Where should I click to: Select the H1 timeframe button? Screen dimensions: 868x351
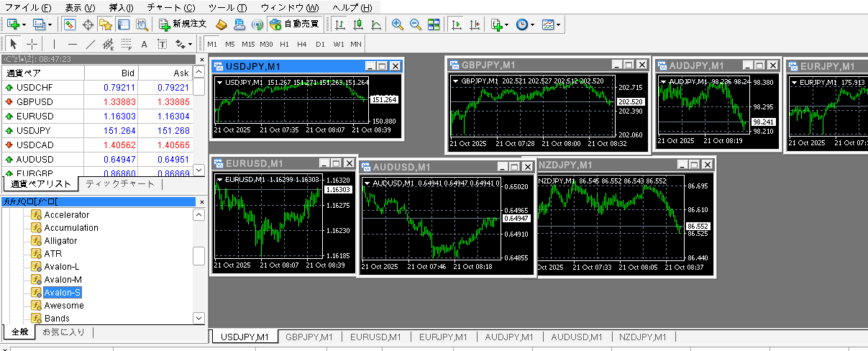pyautogui.click(x=284, y=44)
